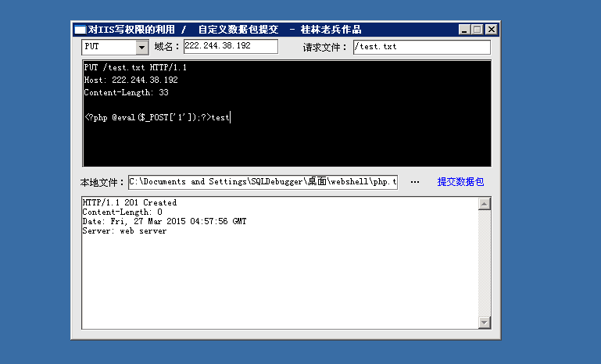Maximize the IIS write tool window
Viewport: 601px width, 364px height.
478,30
